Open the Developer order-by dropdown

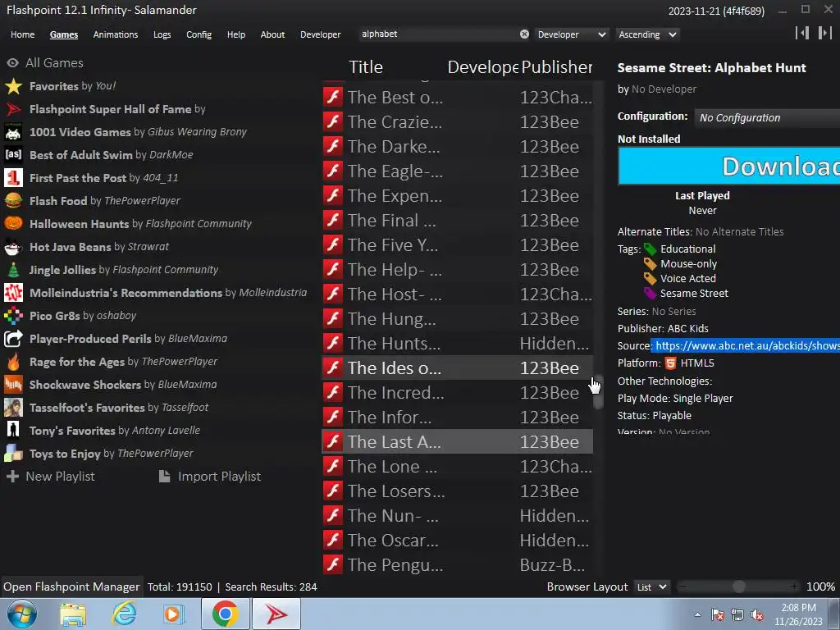click(572, 34)
